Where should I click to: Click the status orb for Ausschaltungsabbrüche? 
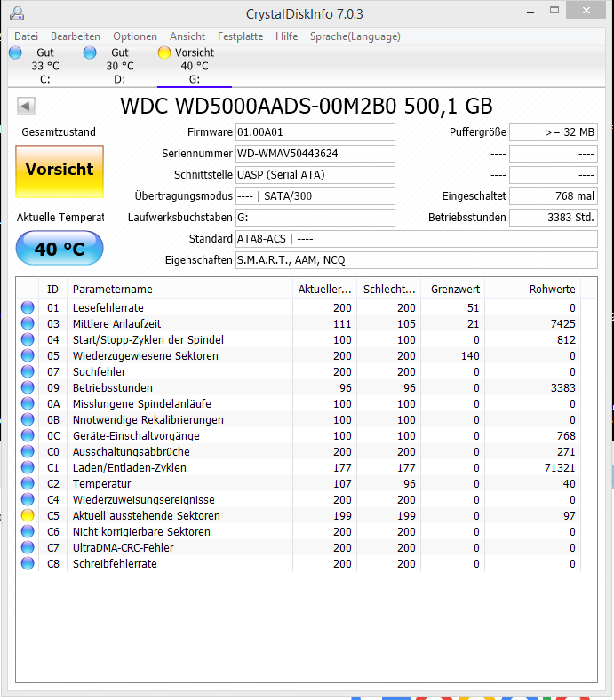(28, 452)
